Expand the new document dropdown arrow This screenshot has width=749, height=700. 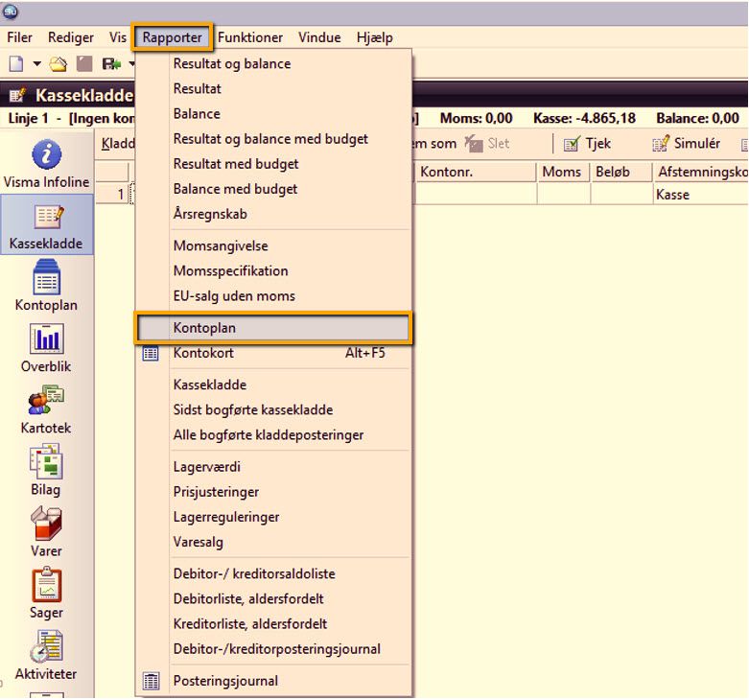tap(36, 64)
